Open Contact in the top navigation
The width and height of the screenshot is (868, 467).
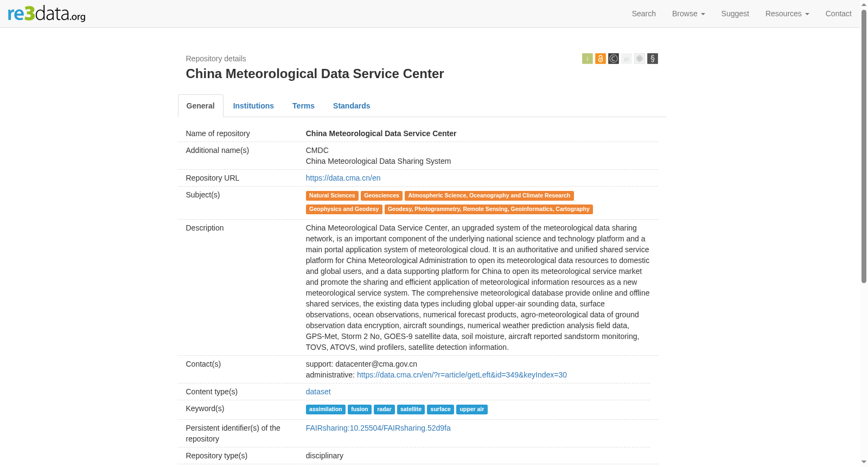click(x=838, y=14)
